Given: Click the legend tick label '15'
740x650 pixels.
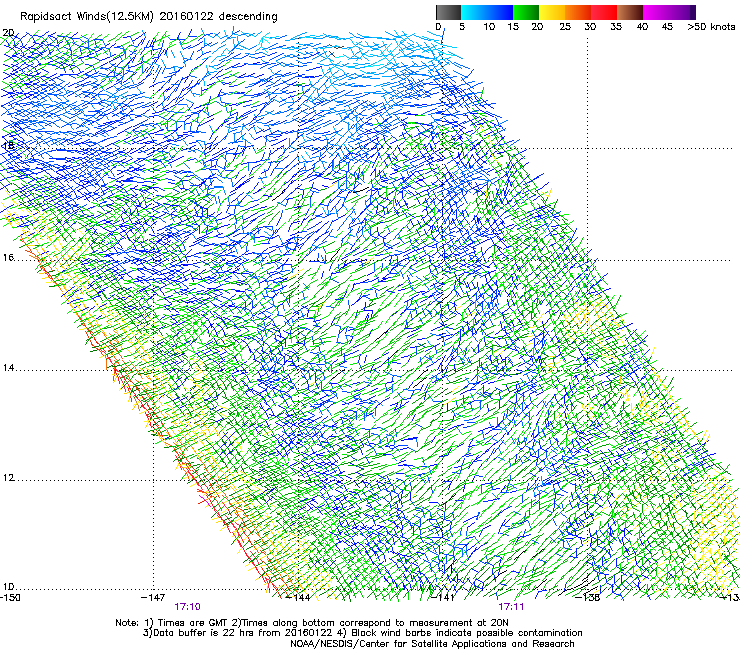Looking at the screenshot, I should pos(513,27).
